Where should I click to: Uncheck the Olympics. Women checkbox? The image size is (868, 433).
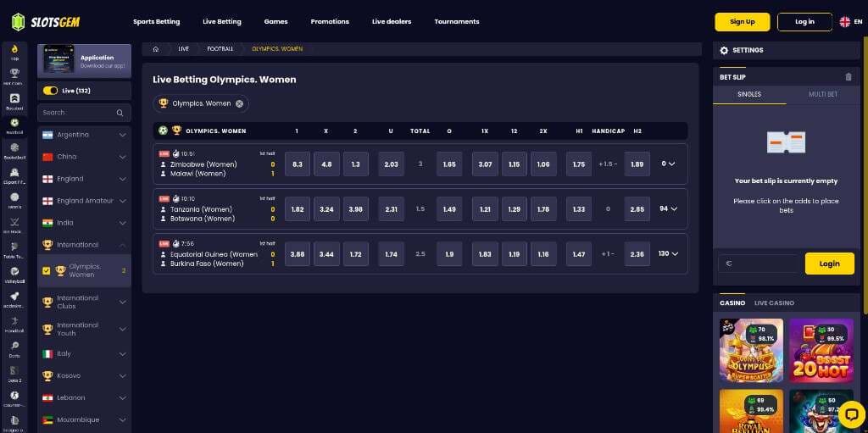pyautogui.click(x=46, y=271)
